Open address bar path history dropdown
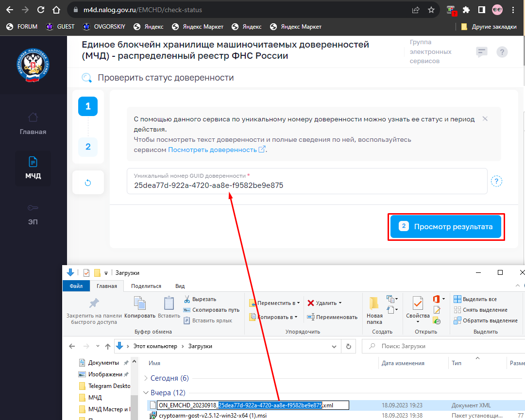Screen dimensions: 525x420 (x=334, y=346)
